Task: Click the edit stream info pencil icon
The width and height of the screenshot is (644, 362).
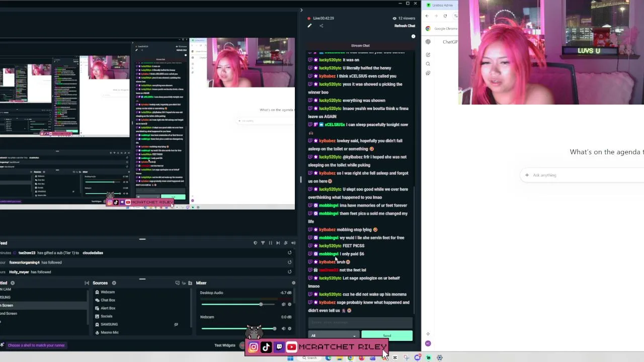Action: [x=309, y=26]
